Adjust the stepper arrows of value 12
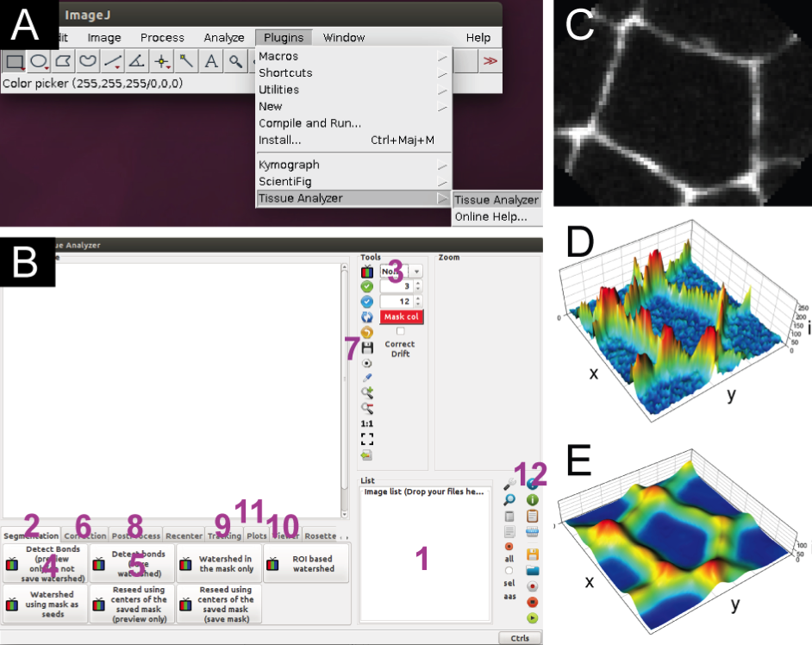Viewport: 812px width, 645px height. (x=418, y=302)
